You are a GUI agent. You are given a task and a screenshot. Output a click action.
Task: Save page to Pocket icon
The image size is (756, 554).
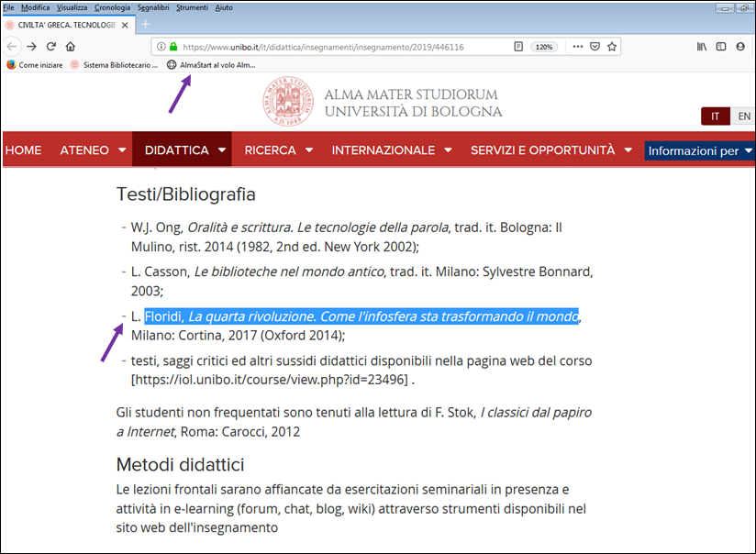pyautogui.click(x=595, y=46)
